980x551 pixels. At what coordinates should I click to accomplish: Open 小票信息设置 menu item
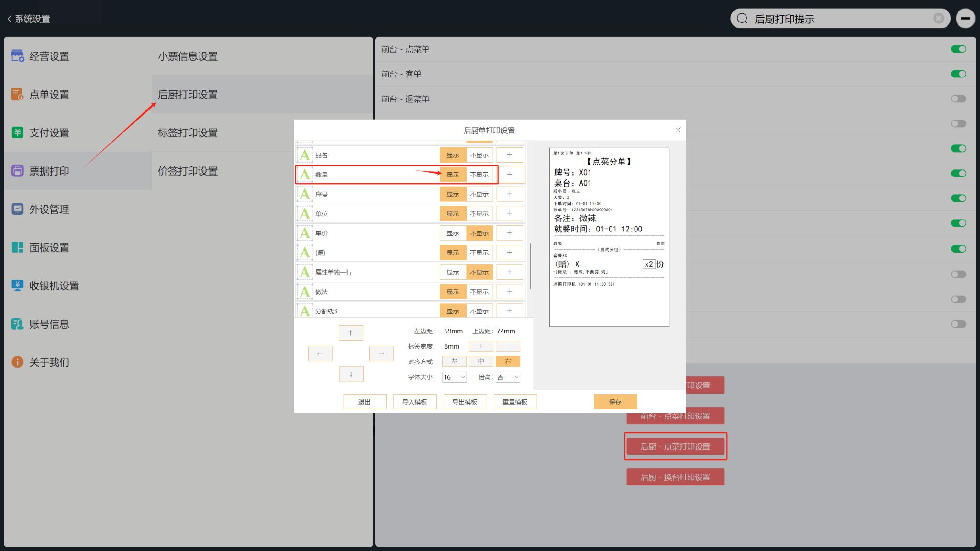point(262,56)
